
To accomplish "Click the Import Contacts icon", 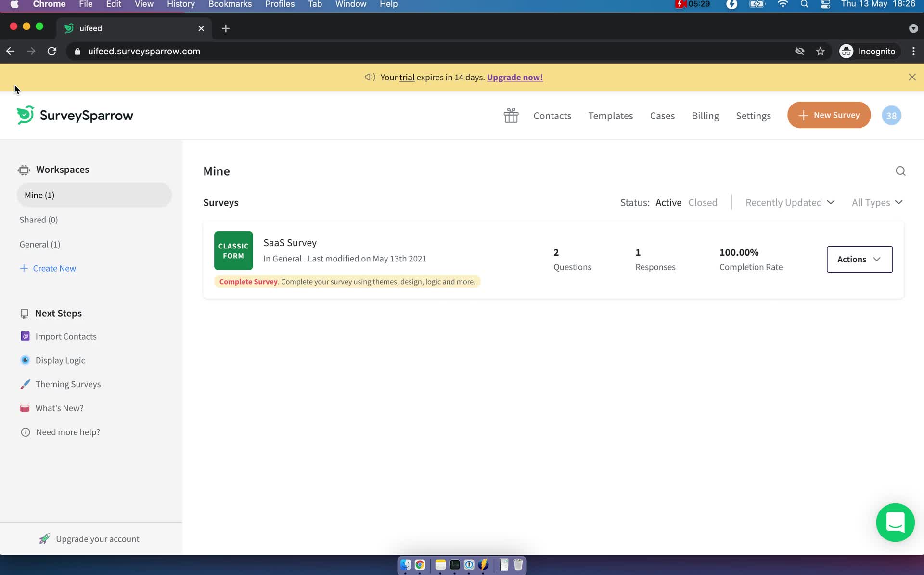I will [x=25, y=336].
